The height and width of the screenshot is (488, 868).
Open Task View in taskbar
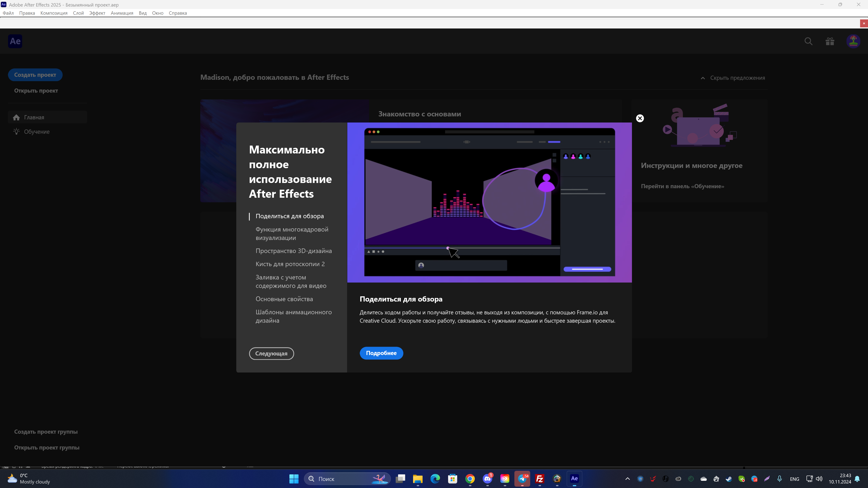point(400,479)
